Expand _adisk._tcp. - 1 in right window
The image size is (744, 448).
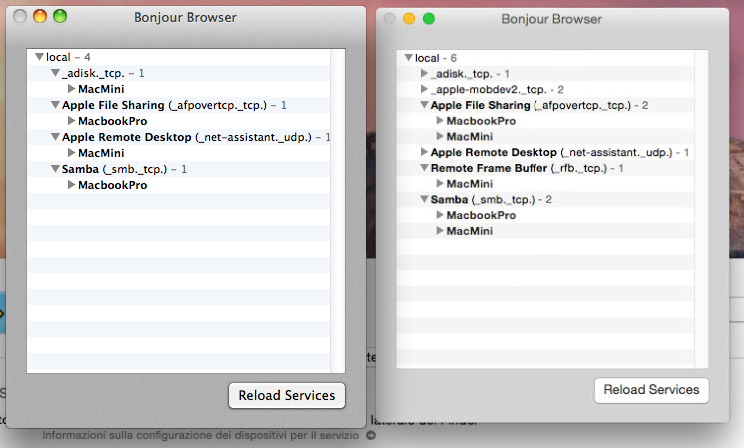coord(424,74)
